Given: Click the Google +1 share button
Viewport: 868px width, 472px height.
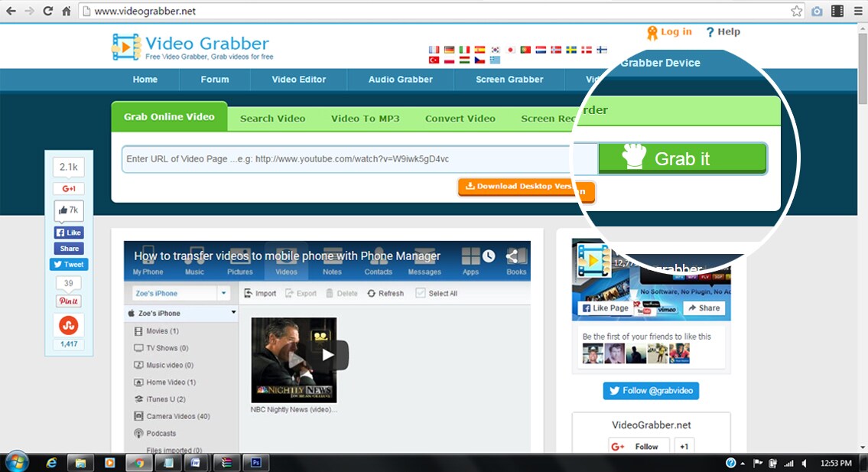Looking at the screenshot, I should [x=69, y=189].
